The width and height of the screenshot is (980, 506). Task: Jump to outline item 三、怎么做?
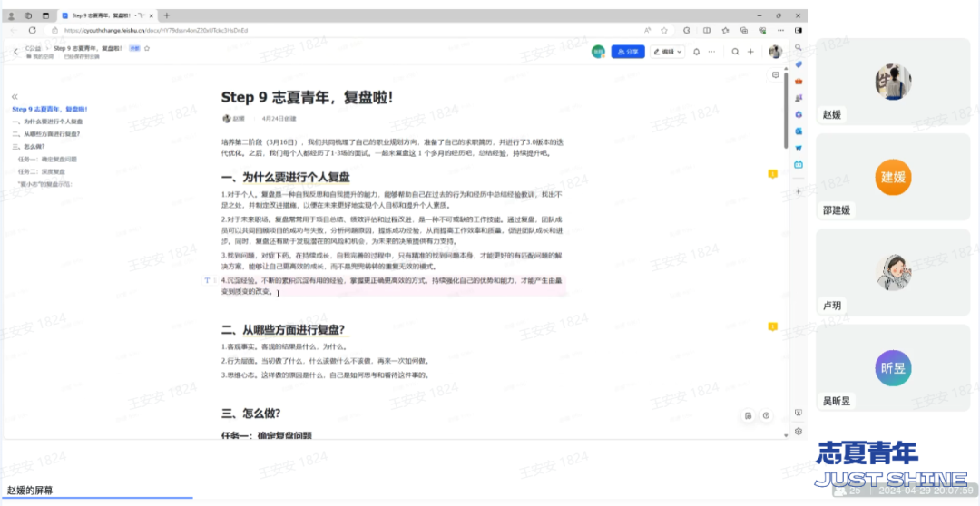[x=29, y=146]
